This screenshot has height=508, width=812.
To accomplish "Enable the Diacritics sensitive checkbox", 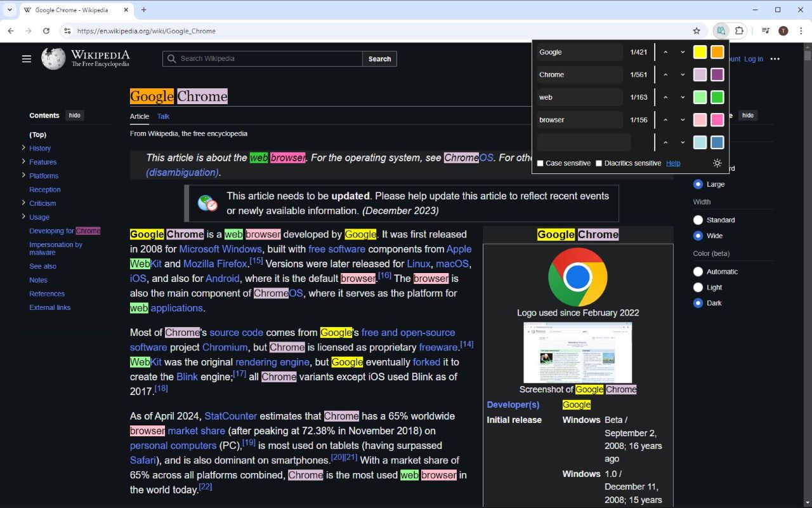I will click(x=598, y=163).
